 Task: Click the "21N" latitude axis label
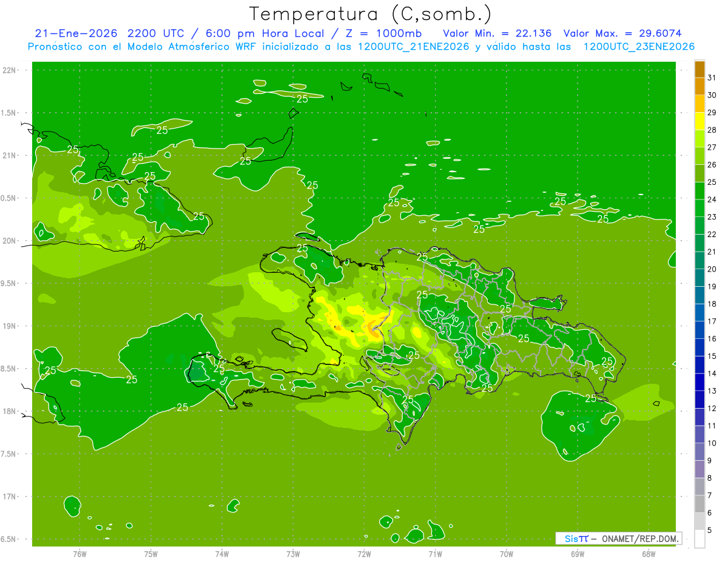10,155
